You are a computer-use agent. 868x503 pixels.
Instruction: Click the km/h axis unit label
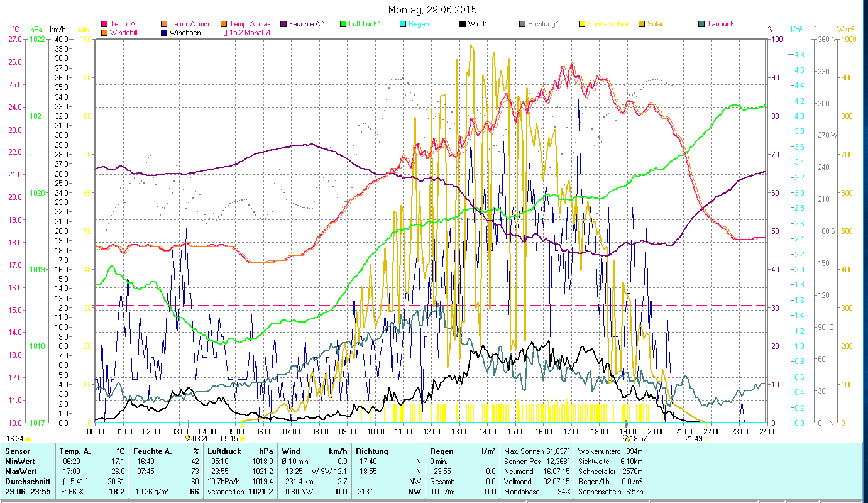(x=57, y=30)
